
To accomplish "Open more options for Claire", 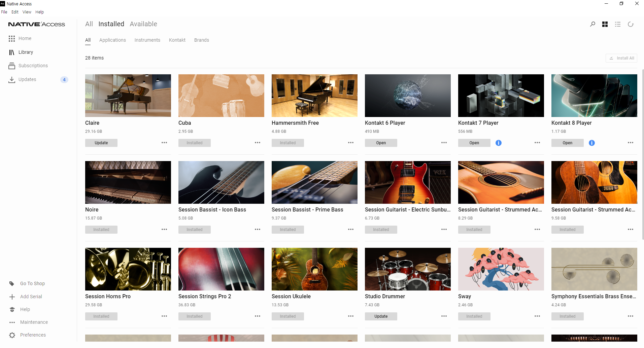I will [x=164, y=143].
